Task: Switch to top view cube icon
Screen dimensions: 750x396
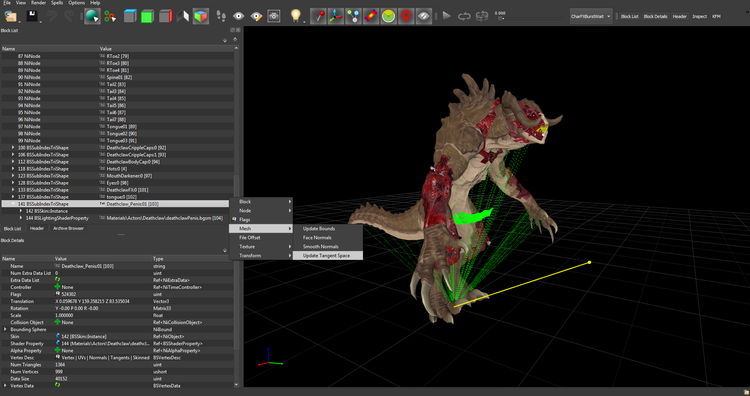Action: [130, 16]
